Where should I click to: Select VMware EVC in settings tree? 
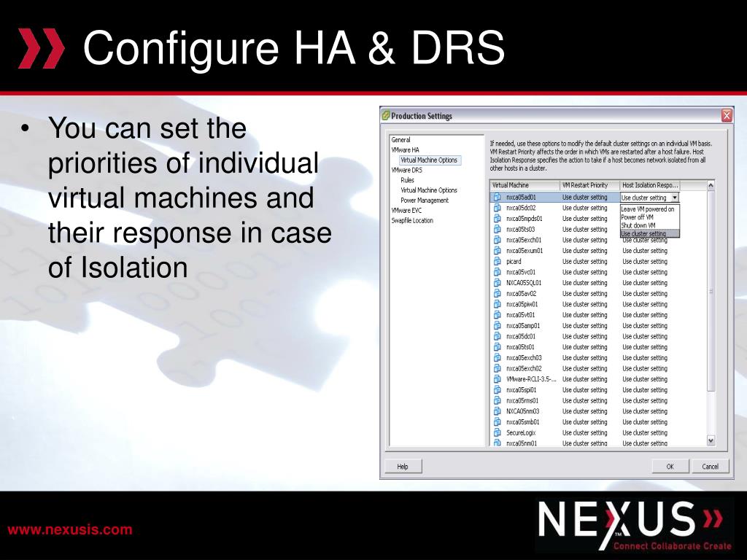406,211
